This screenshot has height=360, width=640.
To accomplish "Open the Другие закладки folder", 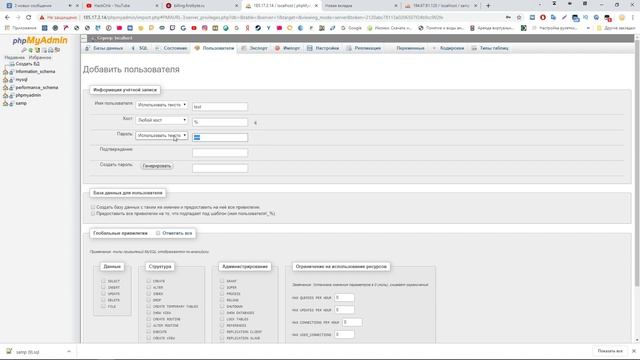I will [616, 28].
